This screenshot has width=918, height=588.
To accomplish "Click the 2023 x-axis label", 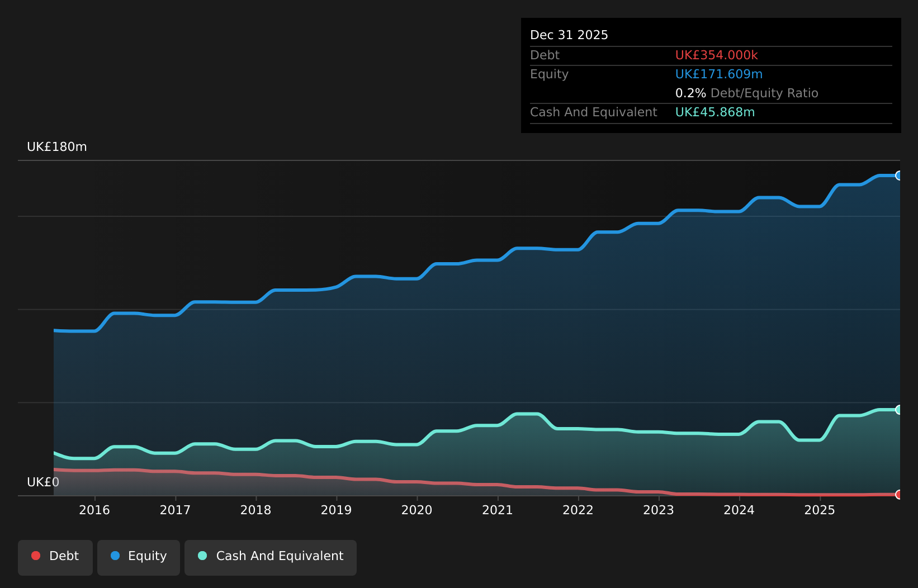I will (x=659, y=510).
